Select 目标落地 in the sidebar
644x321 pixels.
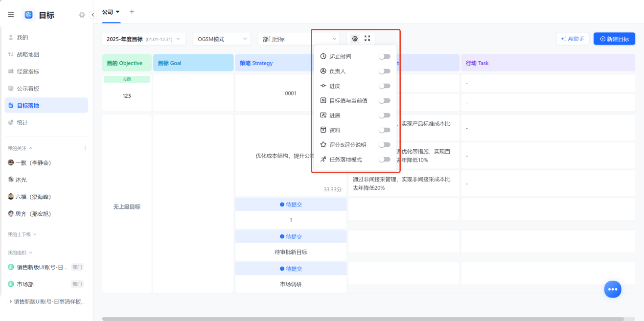(x=46, y=105)
